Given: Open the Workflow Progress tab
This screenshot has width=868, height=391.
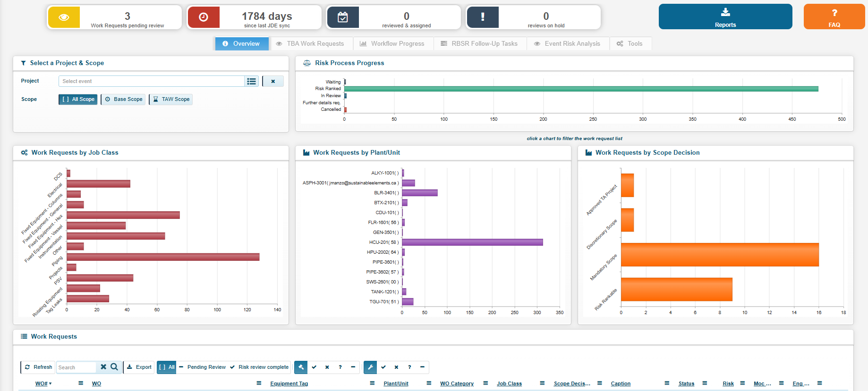Looking at the screenshot, I should tap(392, 44).
